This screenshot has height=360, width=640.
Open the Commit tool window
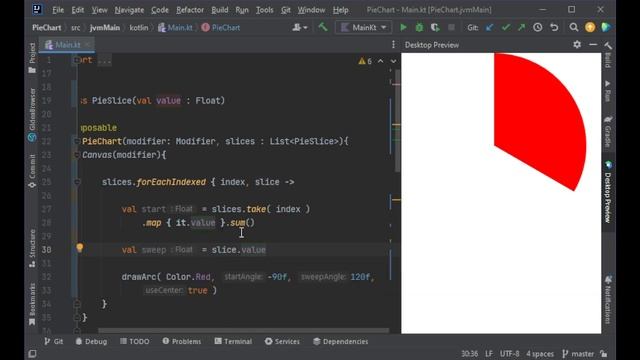(x=32, y=171)
